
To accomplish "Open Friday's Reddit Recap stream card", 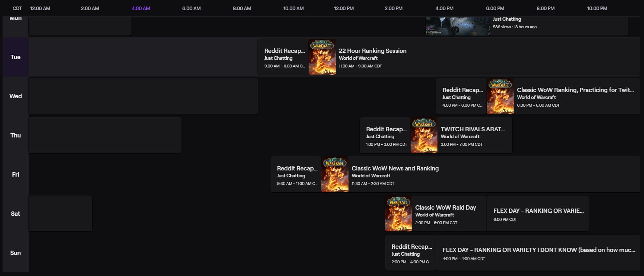I will tap(296, 174).
